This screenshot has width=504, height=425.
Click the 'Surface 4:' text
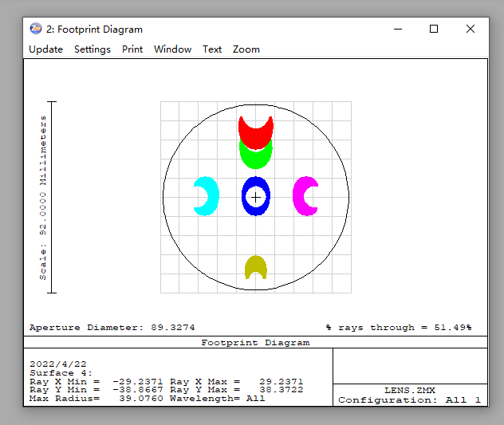point(61,373)
